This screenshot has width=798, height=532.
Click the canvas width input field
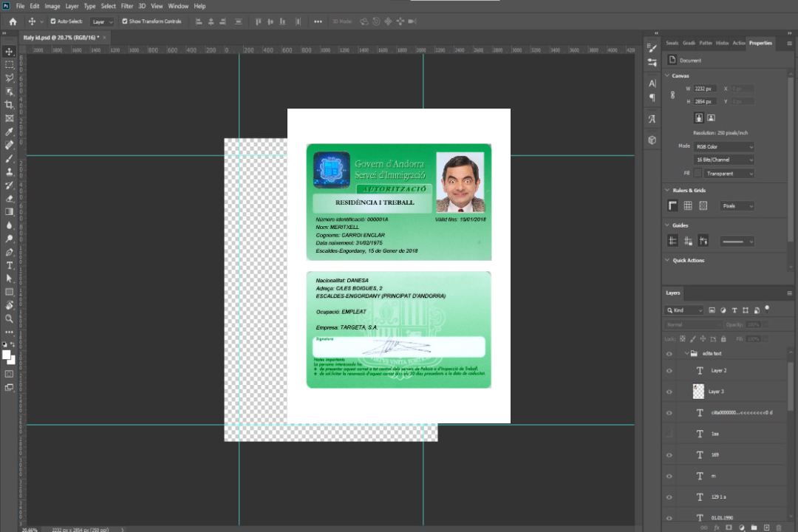[706, 89]
